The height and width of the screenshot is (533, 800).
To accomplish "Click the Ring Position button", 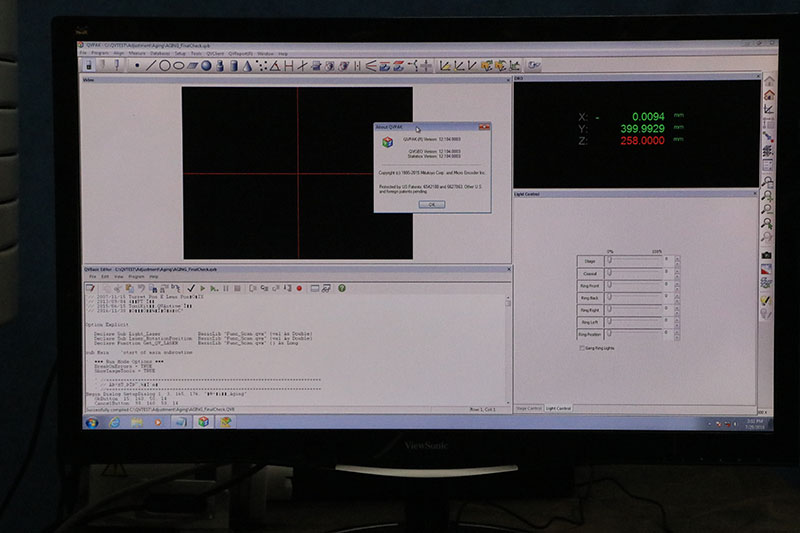I will pyautogui.click(x=590, y=335).
